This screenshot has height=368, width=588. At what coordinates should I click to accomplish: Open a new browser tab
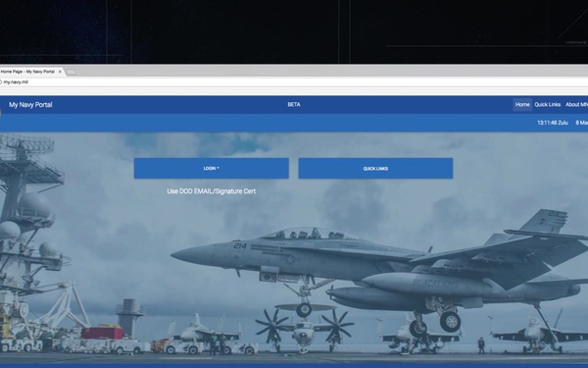click(x=72, y=72)
